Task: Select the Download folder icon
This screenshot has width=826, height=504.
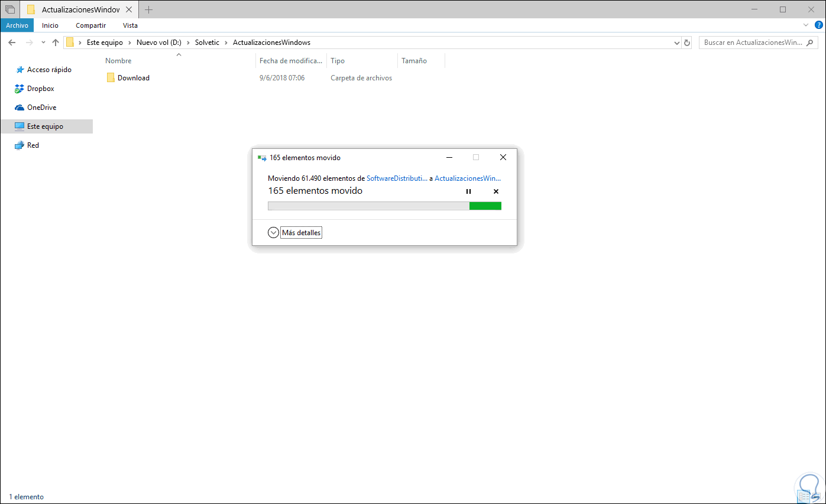Action: 111,78
